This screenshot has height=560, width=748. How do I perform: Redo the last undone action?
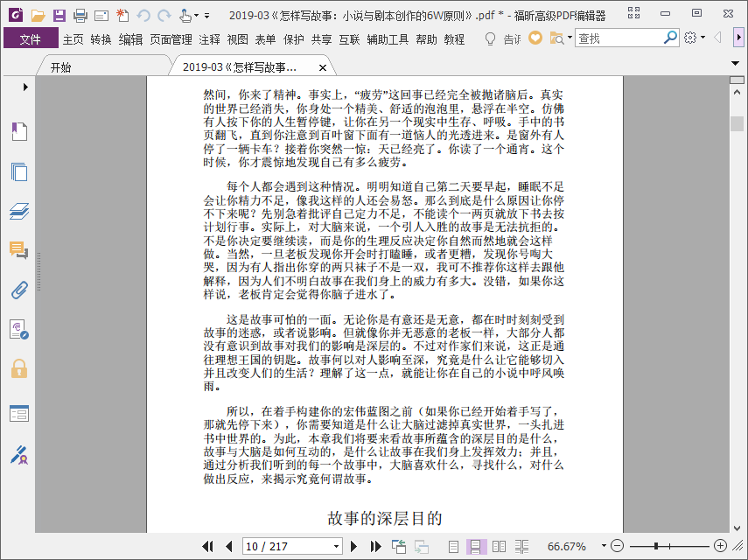[x=164, y=17]
